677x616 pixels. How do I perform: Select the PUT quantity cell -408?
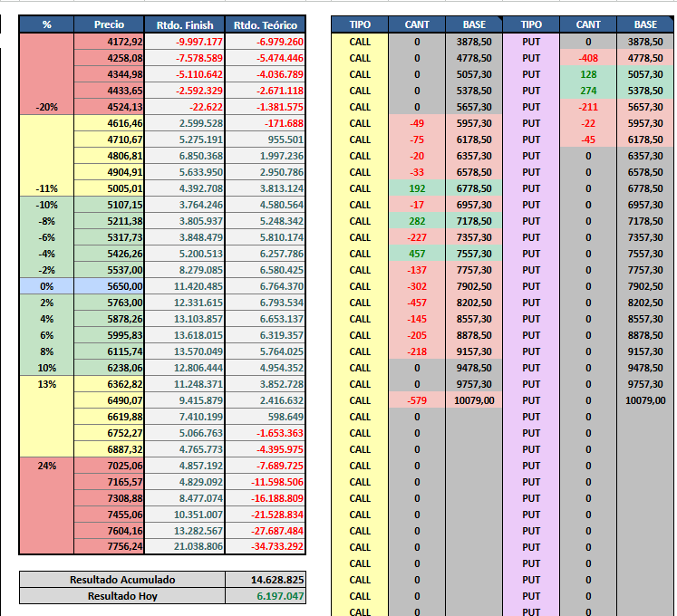click(x=588, y=58)
